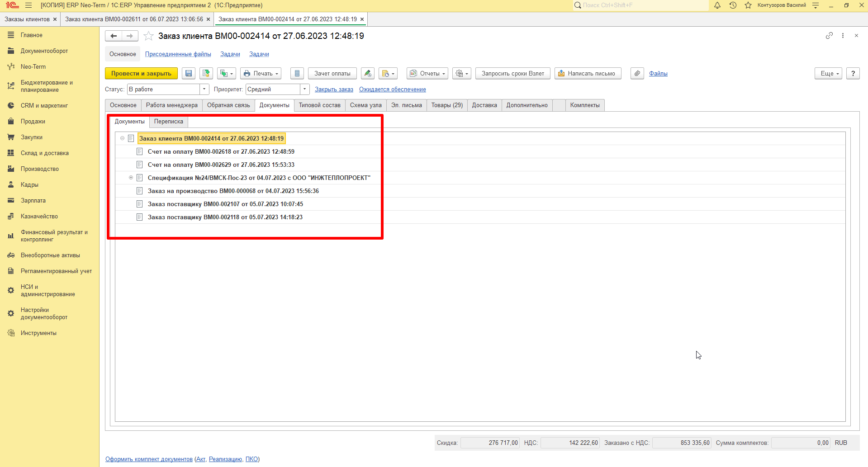Open the Ожидается обеспечение link

pyautogui.click(x=393, y=90)
